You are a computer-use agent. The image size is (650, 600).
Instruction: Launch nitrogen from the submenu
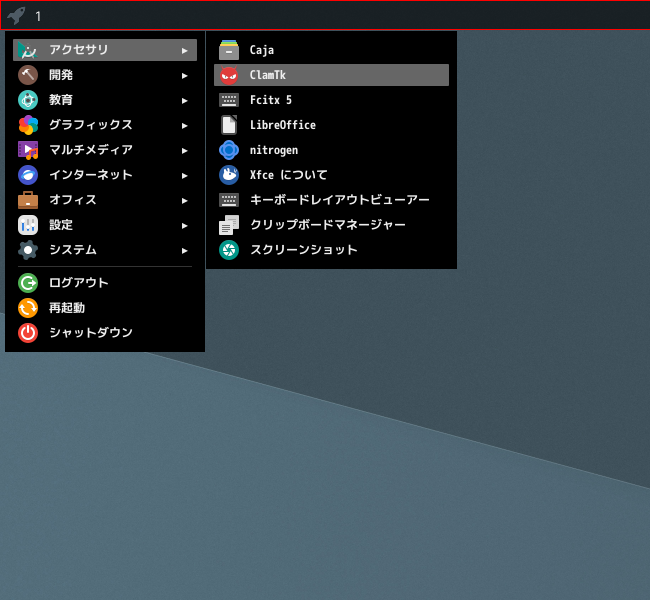331,150
